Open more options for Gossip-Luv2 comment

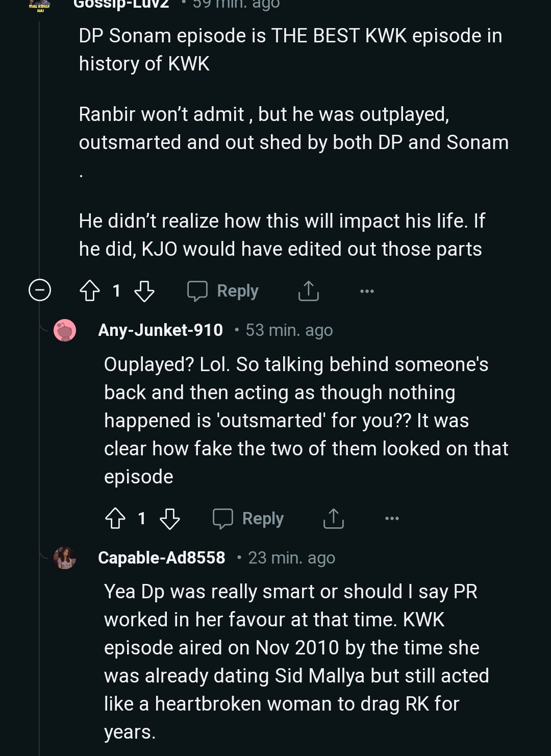(367, 291)
